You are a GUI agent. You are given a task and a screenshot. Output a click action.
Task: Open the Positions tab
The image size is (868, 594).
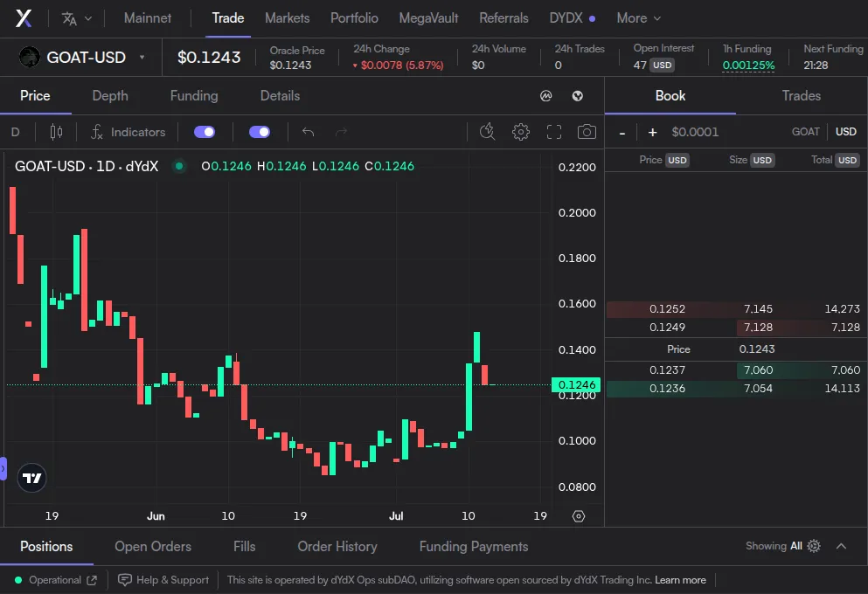46,547
